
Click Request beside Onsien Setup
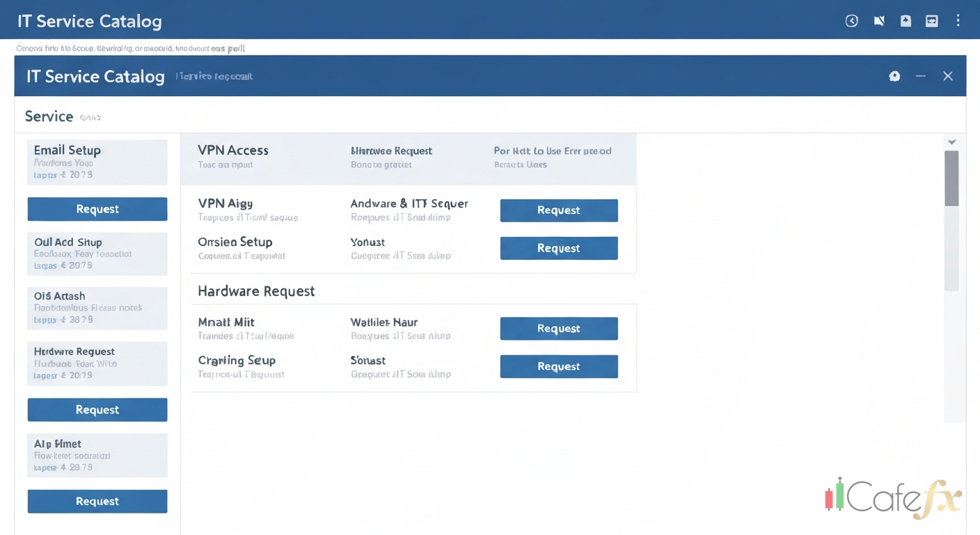coord(559,248)
